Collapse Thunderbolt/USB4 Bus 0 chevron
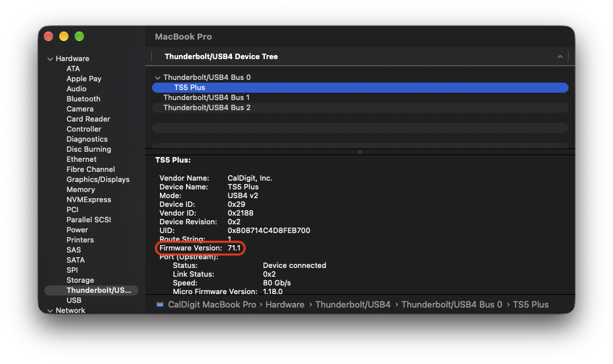The height and width of the screenshot is (364, 613). pyautogui.click(x=157, y=78)
